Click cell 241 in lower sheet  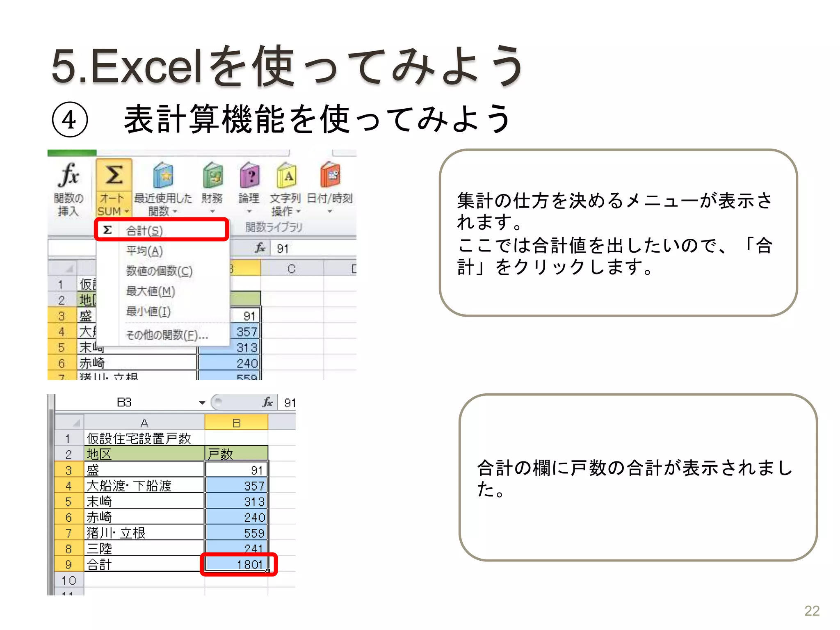click(237, 548)
